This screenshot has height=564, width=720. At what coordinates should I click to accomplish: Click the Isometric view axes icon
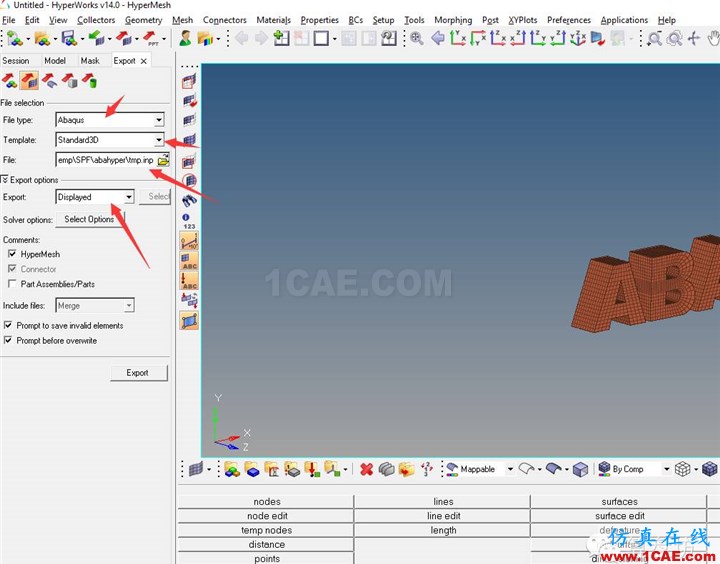click(x=577, y=38)
